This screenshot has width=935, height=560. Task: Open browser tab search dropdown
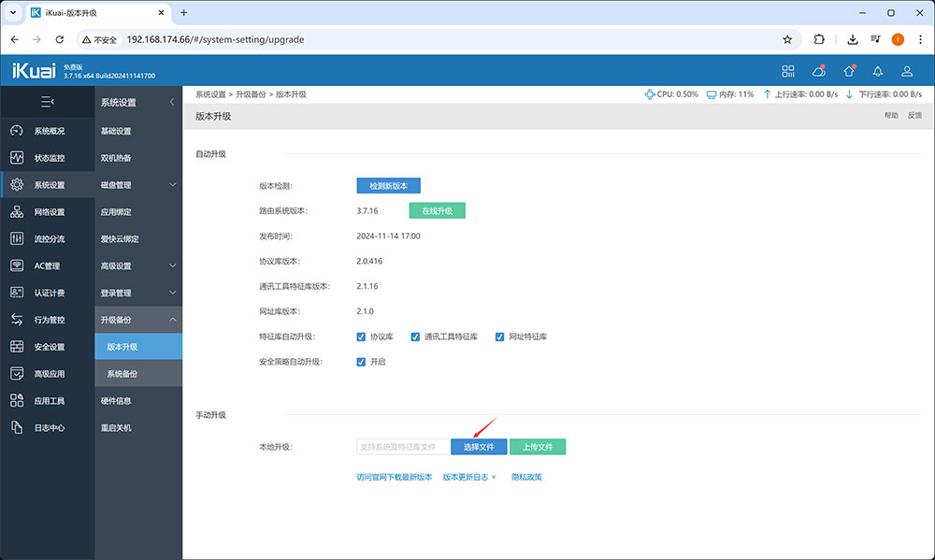click(x=12, y=12)
